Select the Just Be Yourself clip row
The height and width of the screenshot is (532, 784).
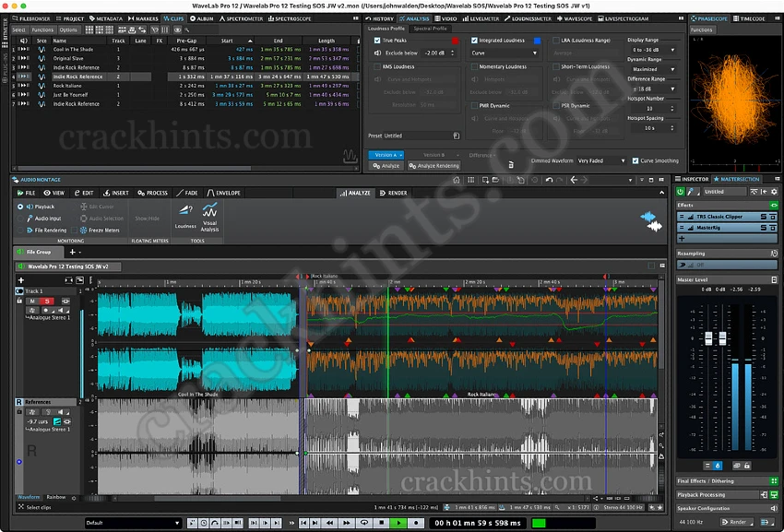71,94
